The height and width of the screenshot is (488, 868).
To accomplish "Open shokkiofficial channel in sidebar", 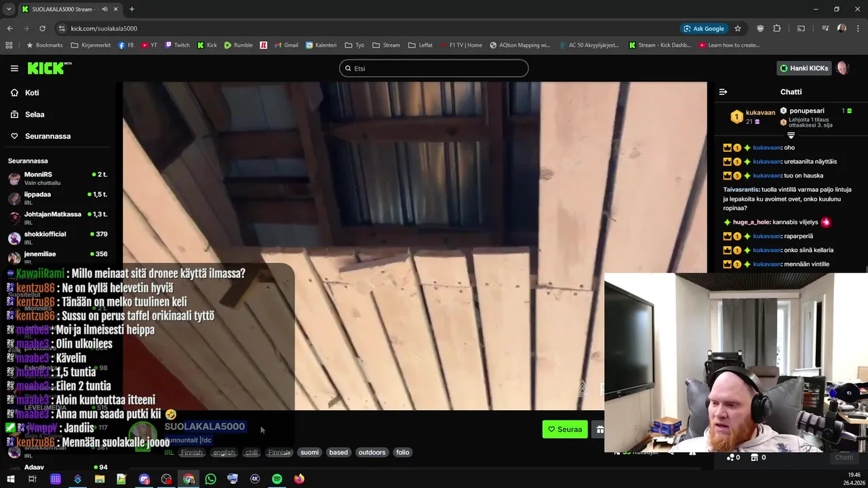I will [x=58, y=237].
